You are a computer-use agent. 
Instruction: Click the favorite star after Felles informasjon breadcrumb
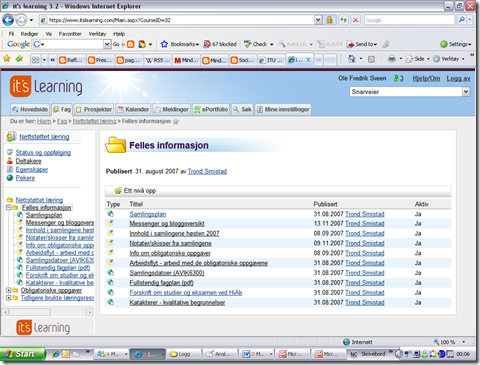point(176,122)
